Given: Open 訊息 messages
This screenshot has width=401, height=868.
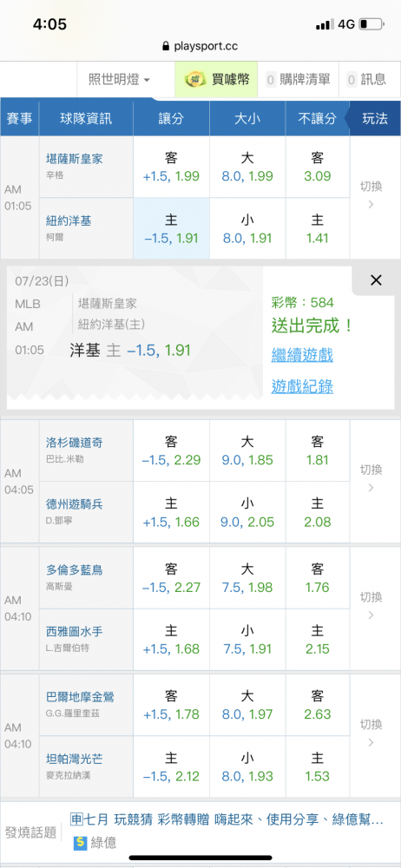Looking at the screenshot, I should pyautogui.click(x=365, y=80).
